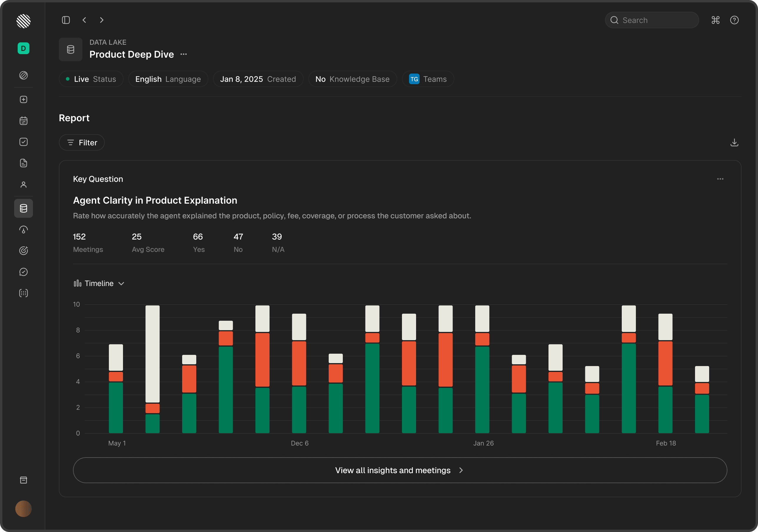Open the circular check-badge sidebar icon
The height and width of the screenshot is (532, 758).
tap(24, 272)
